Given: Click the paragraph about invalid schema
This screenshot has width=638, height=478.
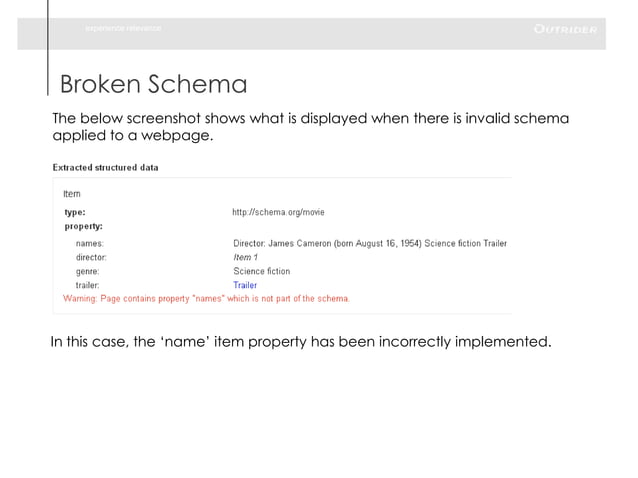Looking at the screenshot, I should [310, 127].
